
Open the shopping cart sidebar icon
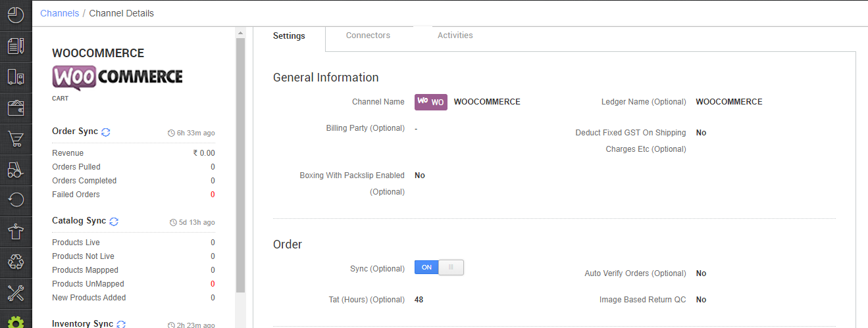pyautogui.click(x=16, y=139)
